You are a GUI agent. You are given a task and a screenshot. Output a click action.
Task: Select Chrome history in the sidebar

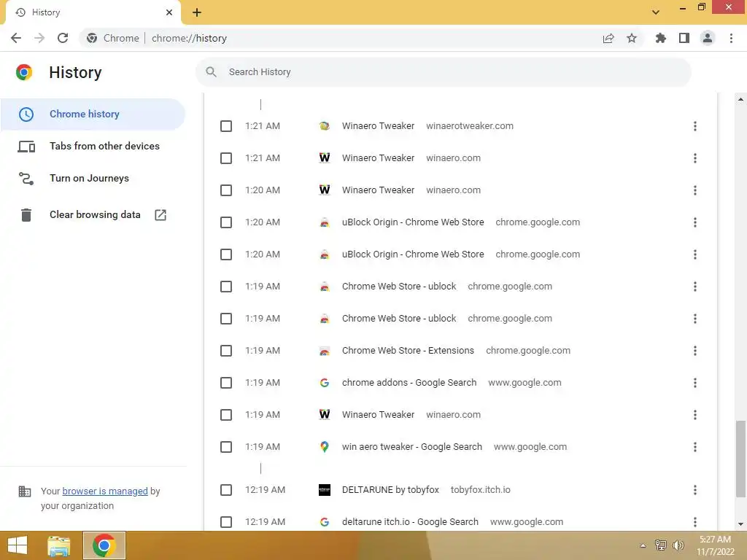click(93, 114)
